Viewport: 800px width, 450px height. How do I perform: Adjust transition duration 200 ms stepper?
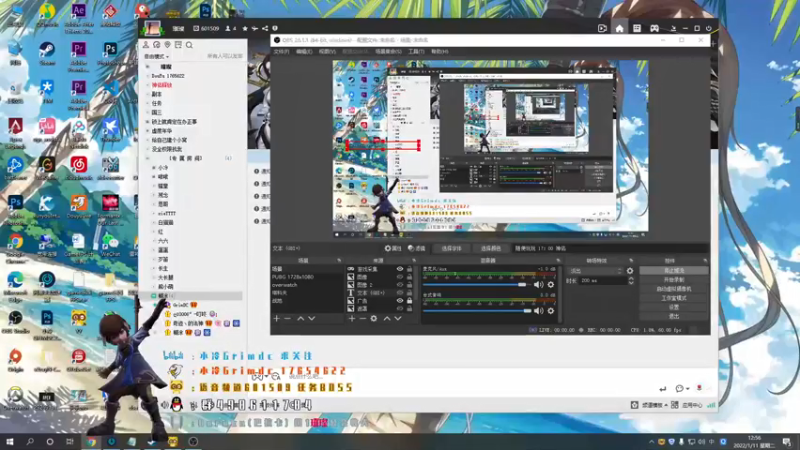click(x=631, y=281)
